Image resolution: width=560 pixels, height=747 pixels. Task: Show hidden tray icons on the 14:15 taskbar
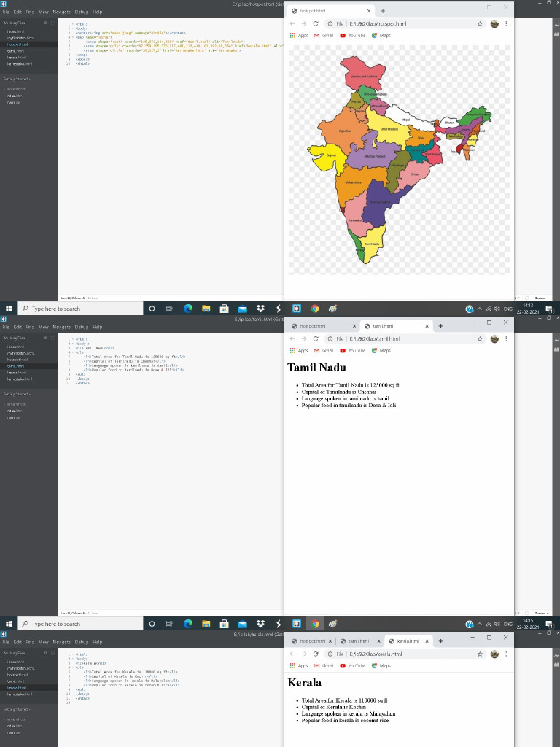[x=481, y=624]
